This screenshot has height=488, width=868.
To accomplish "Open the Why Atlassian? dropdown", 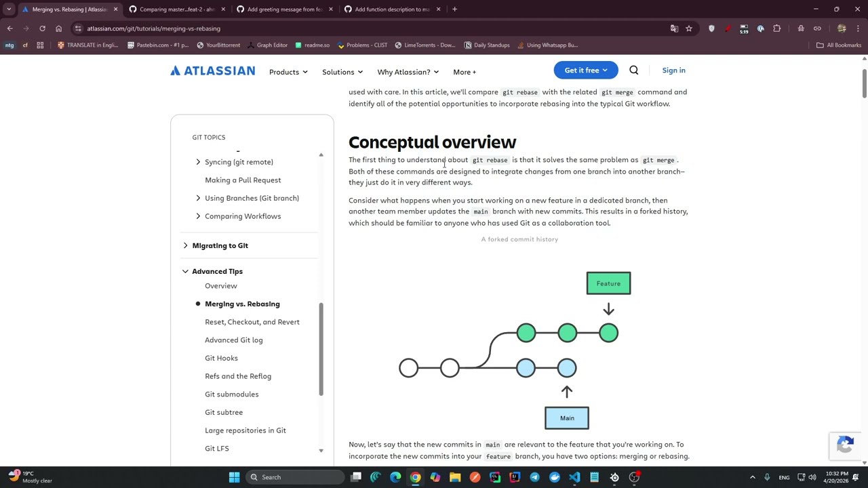I will [x=408, y=72].
